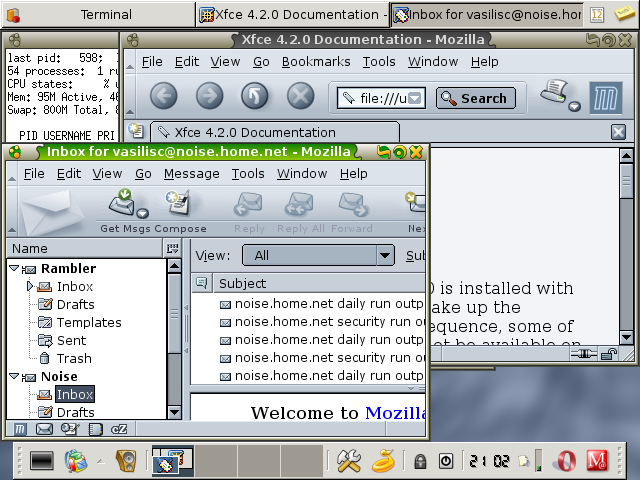Open the Message menu in mail window

tap(191, 173)
